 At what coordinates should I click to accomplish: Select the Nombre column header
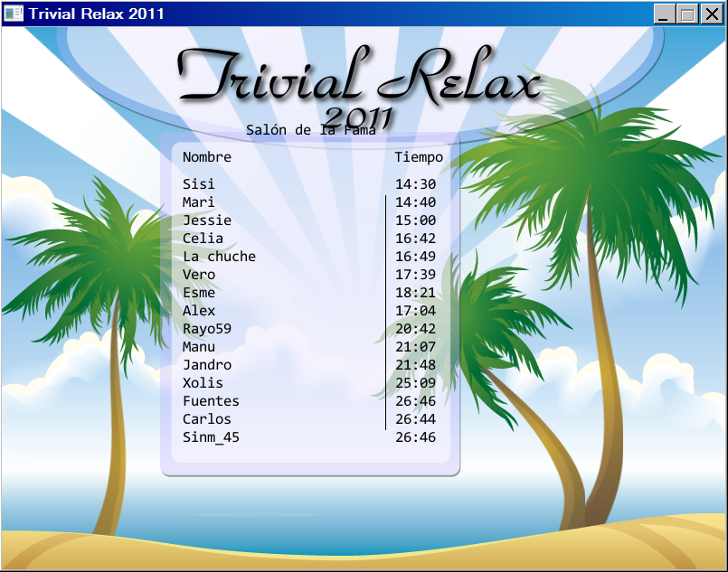207,157
